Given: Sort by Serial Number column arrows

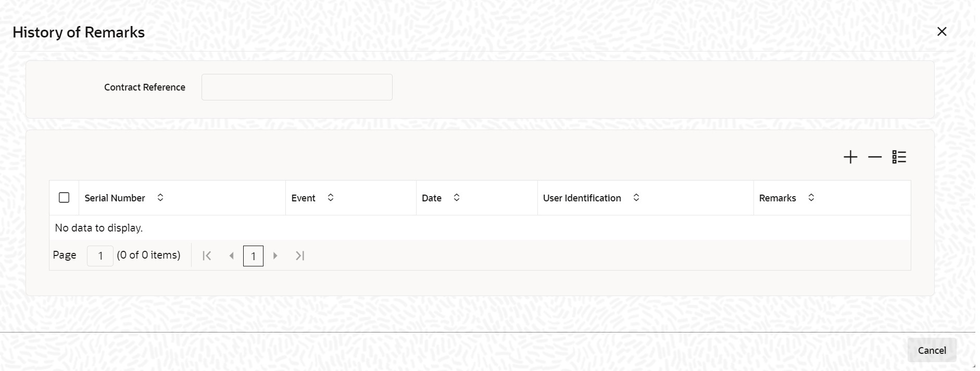Looking at the screenshot, I should click(x=160, y=198).
